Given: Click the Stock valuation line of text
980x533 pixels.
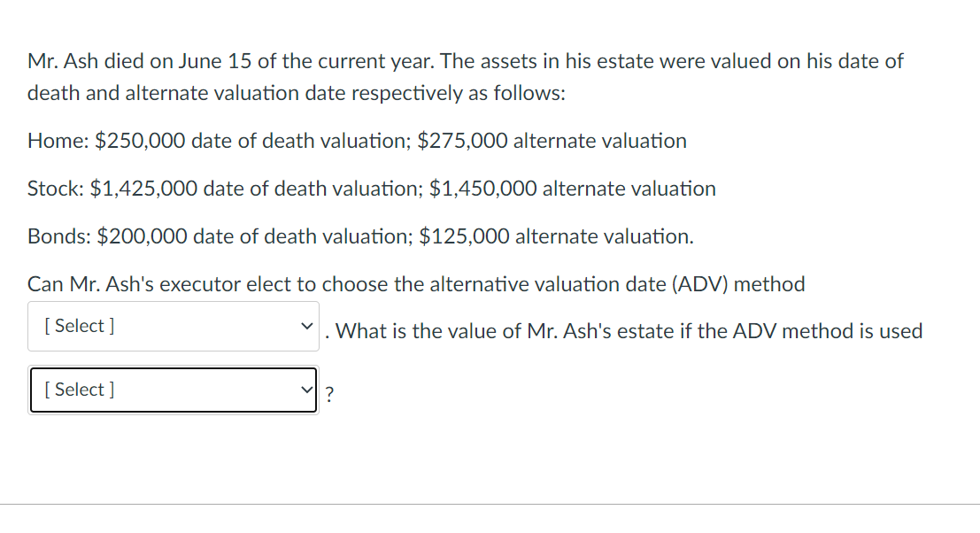Looking at the screenshot, I should tap(371, 188).
